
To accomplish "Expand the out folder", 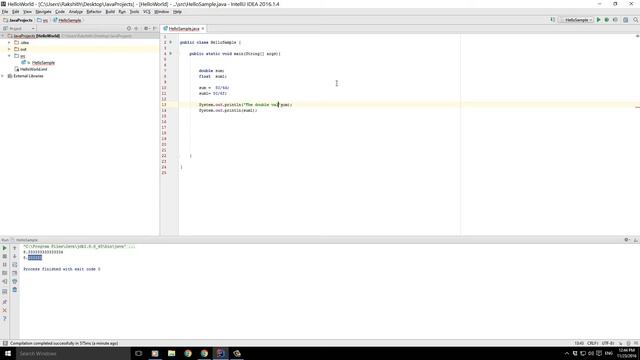I will (x=9, y=49).
